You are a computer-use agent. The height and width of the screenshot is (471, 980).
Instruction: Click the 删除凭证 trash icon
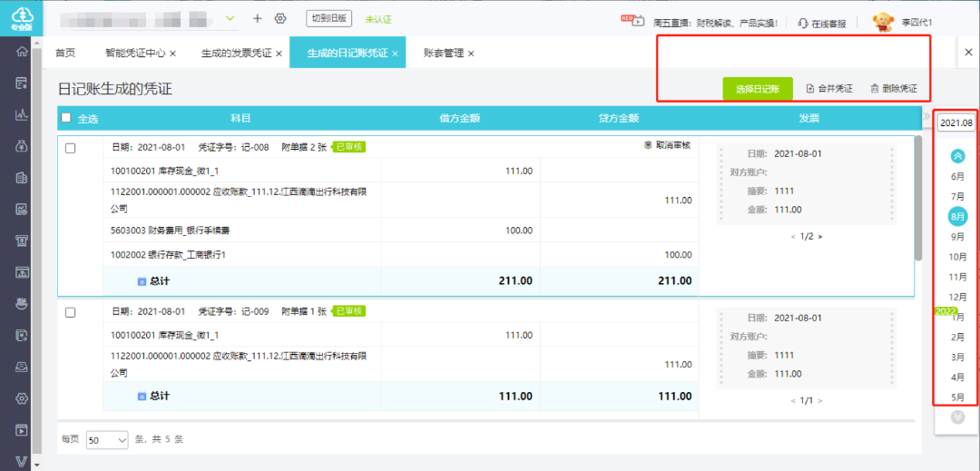point(875,89)
